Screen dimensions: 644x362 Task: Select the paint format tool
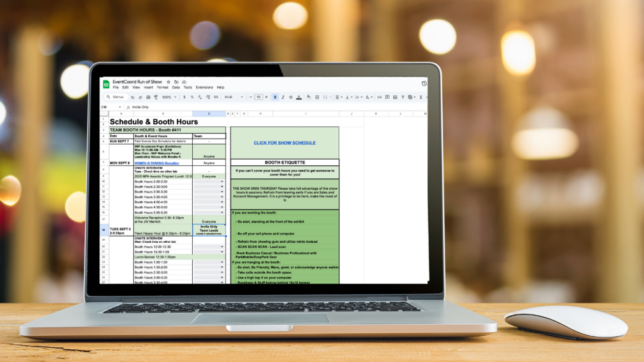[156, 97]
